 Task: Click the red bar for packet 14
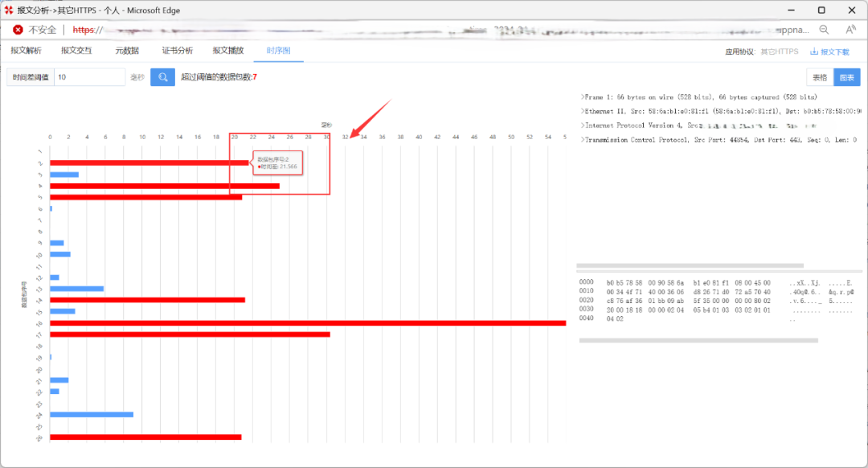tap(147, 300)
